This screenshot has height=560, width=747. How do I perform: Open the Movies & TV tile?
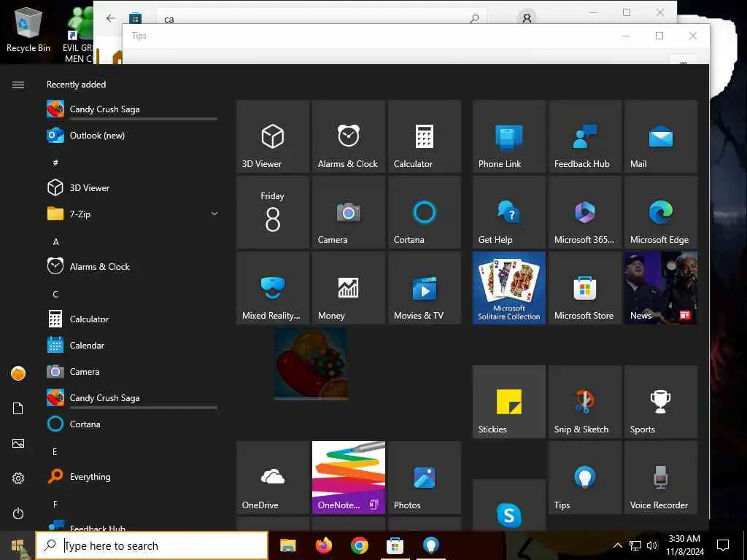tap(425, 288)
